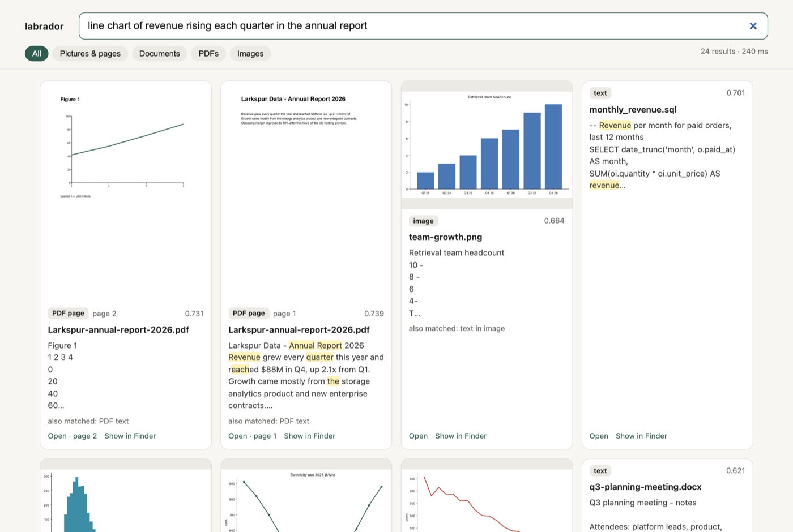Click the 0.701 relevance score
The image size is (793, 532).
(x=736, y=93)
